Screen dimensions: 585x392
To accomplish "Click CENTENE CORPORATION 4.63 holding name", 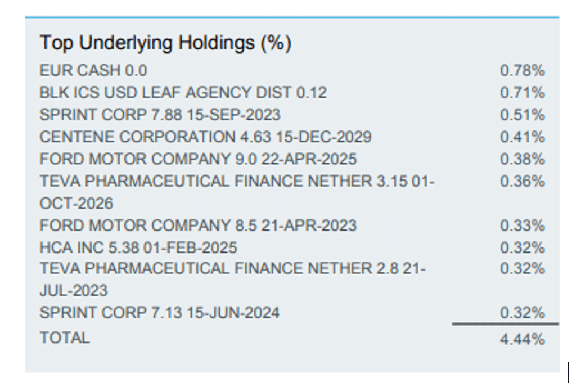I will point(205,137).
